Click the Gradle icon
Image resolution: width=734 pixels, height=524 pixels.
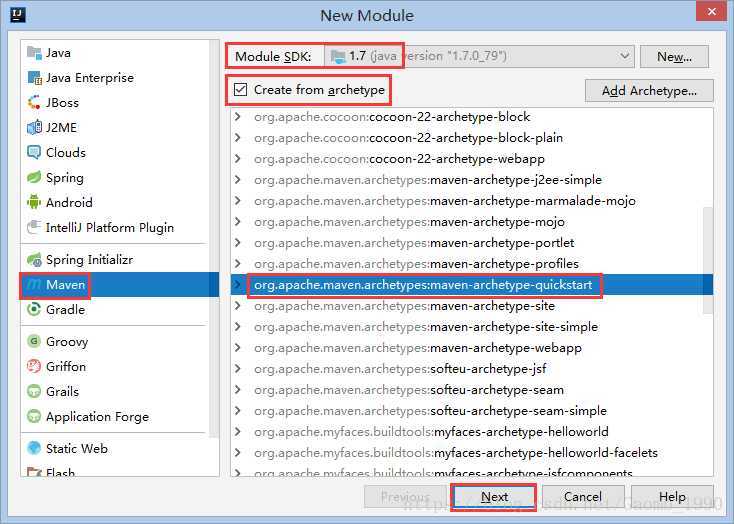[34, 310]
